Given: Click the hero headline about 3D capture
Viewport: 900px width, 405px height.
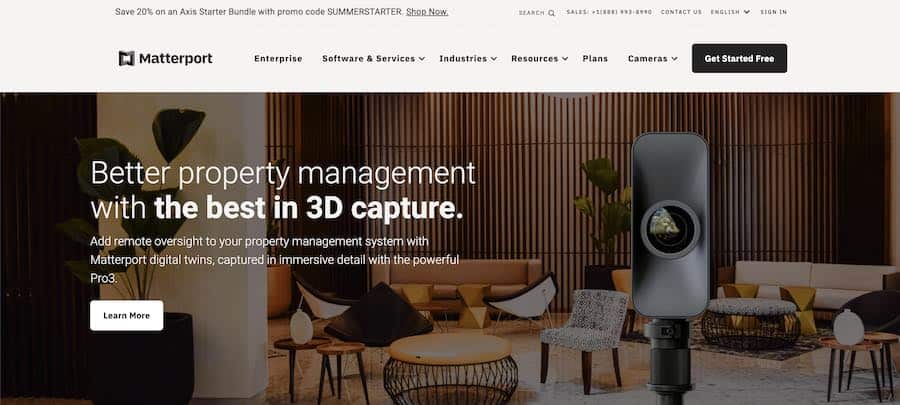Looking at the screenshot, I should coord(282,190).
